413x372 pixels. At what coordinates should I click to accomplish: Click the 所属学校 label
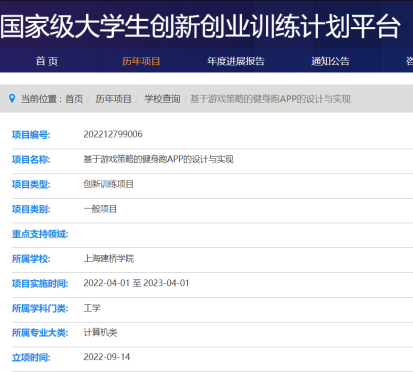(31, 259)
